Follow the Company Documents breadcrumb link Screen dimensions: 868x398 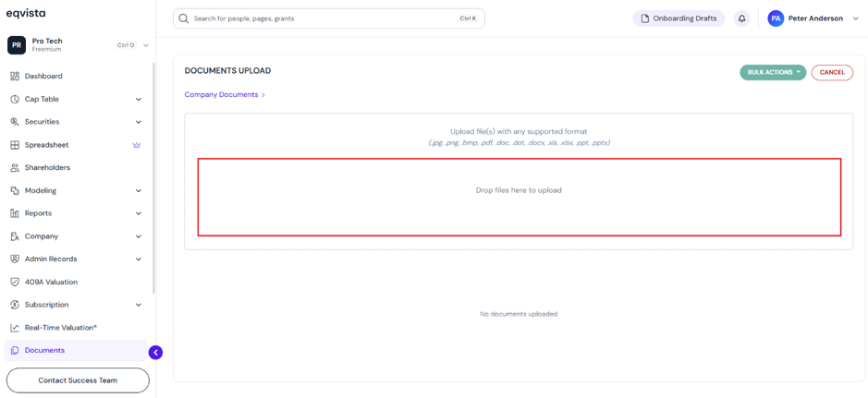222,94
